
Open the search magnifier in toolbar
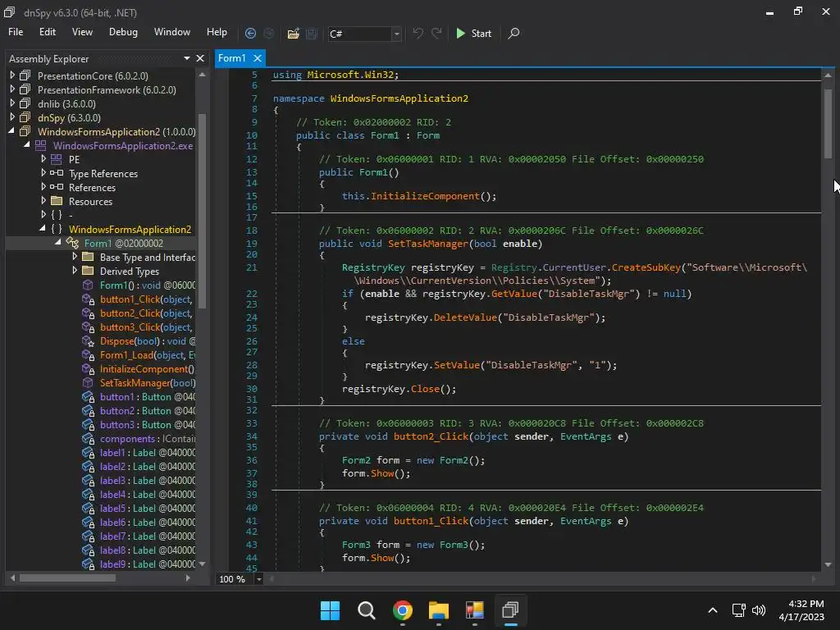tap(514, 33)
